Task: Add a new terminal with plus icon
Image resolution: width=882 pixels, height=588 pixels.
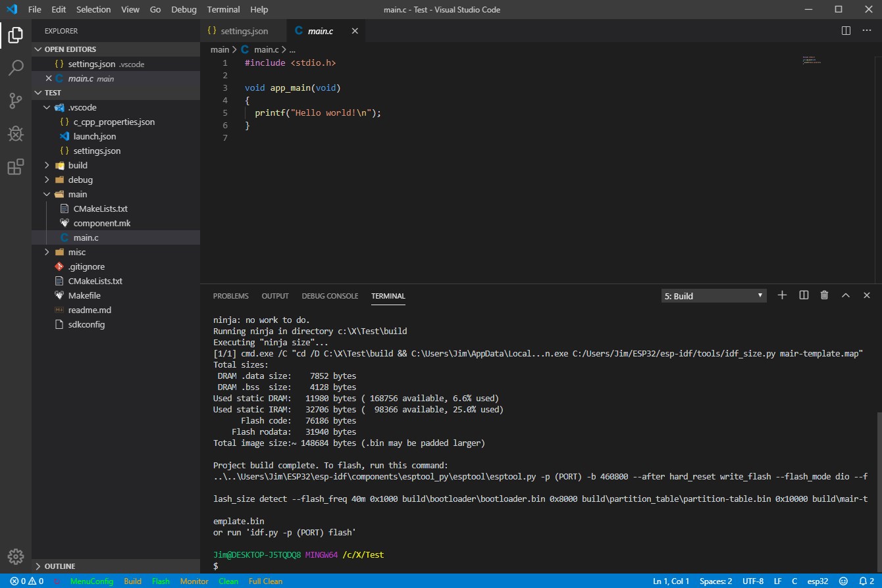Action: pyautogui.click(x=782, y=295)
